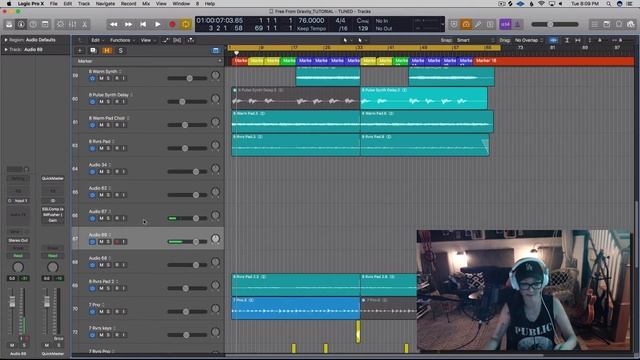Open the Edit dropdown in tracks area
The width and height of the screenshot is (640, 360).
pyautogui.click(x=97, y=40)
